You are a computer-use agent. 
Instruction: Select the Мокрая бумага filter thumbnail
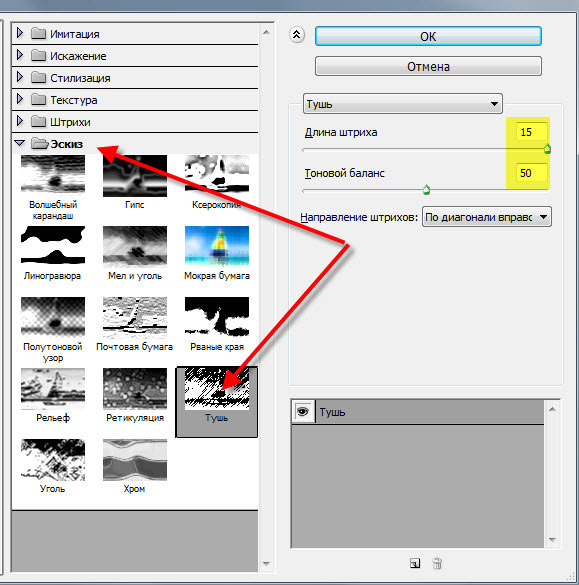pyautogui.click(x=217, y=247)
